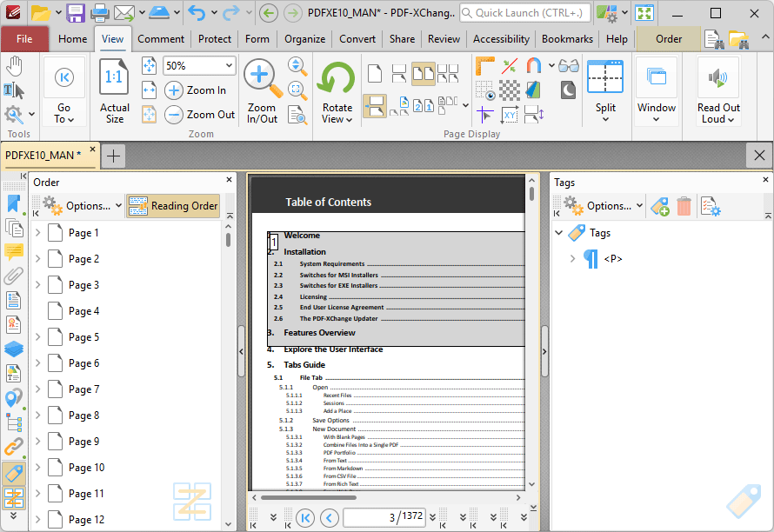Click the large Zoom In/Out magnifier
The width and height of the screenshot is (774, 532).
pos(262,78)
